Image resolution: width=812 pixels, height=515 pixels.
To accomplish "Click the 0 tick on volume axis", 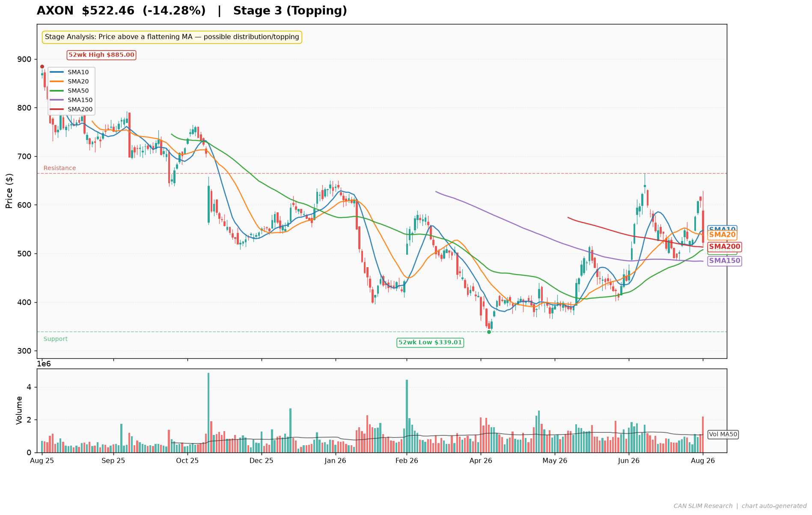I will pyautogui.click(x=30, y=452).
